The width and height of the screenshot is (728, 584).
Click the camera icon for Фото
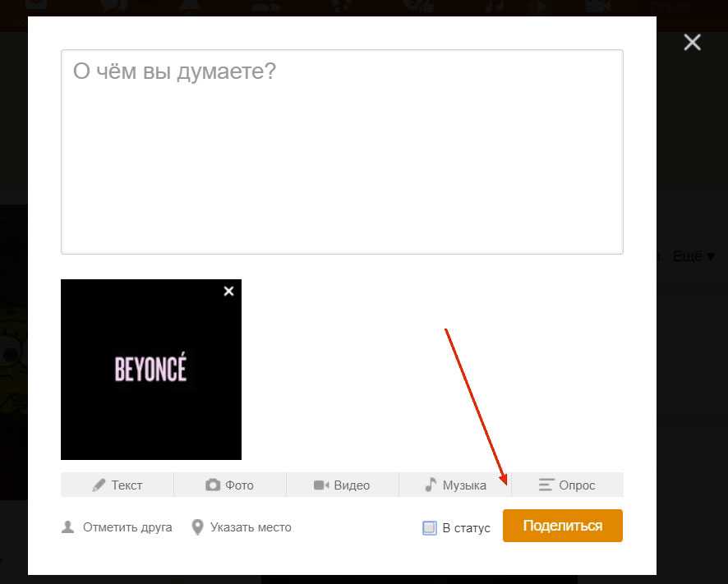(x=213, y=485)
